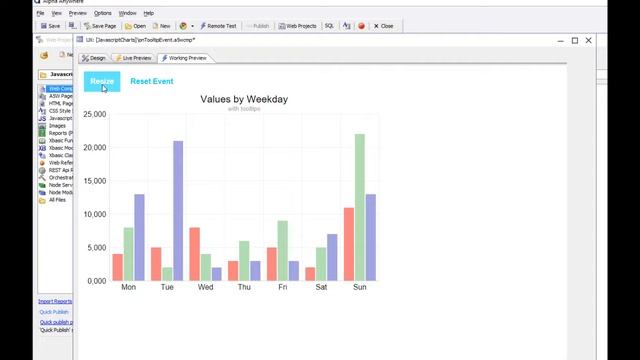
Task: Click the Web Projects panel title icon
Action: tap(40, 40)
